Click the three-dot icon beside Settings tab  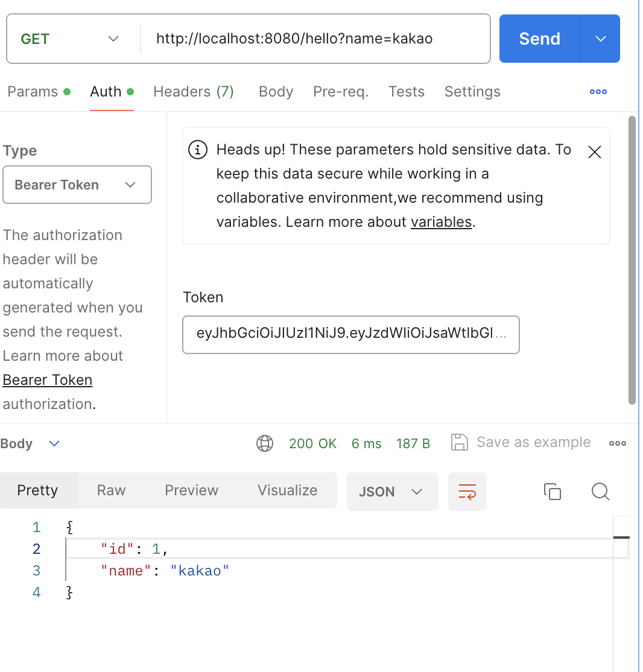coord(598,92)
